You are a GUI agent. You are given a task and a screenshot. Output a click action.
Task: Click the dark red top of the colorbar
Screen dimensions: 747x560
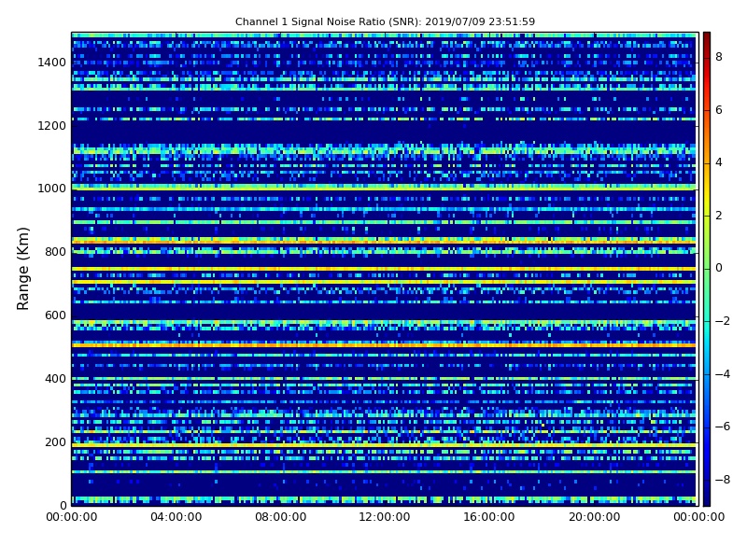(707, 38)
